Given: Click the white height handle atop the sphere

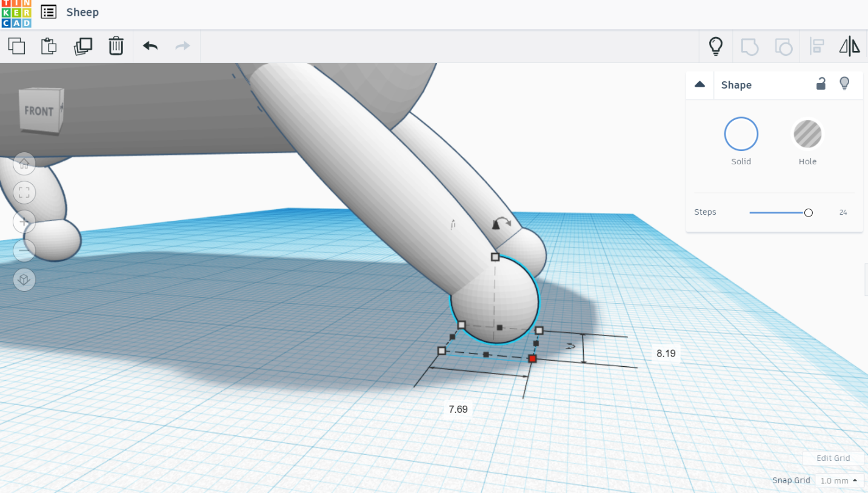Looking at the screenshot, I should click(495, 257).
